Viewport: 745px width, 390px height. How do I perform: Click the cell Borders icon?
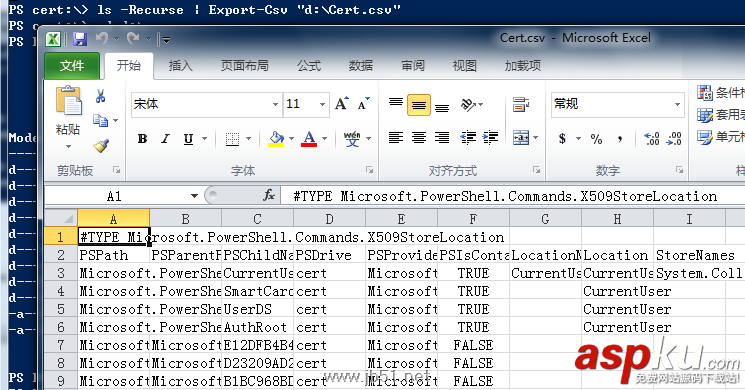click(x=232, y=139)
